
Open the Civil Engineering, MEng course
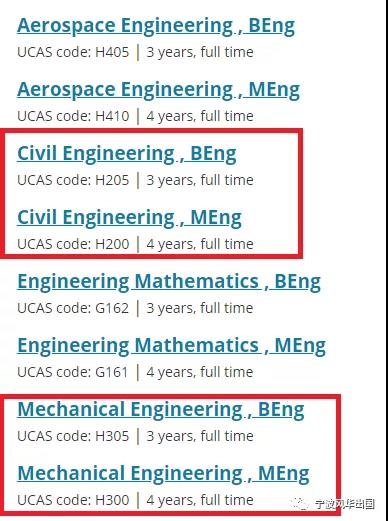pos(129,218)
